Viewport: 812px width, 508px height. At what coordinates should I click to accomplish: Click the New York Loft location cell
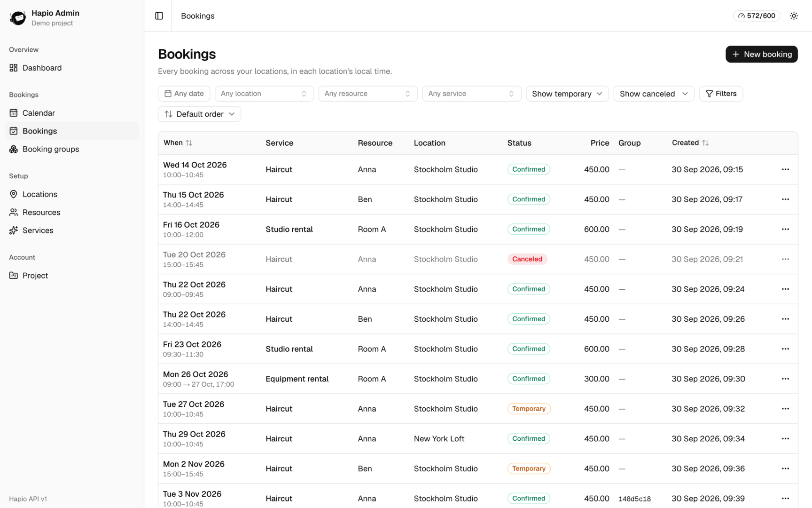click(x=439, y=438)
